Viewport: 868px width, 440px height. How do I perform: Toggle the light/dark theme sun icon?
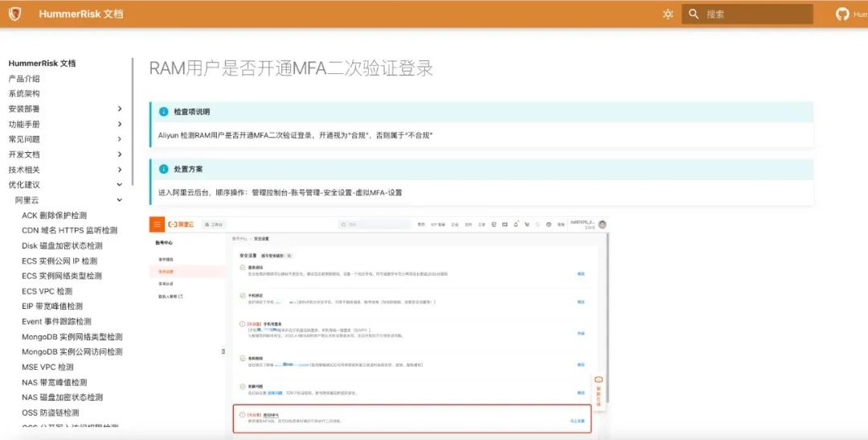(x=668, y=14)
